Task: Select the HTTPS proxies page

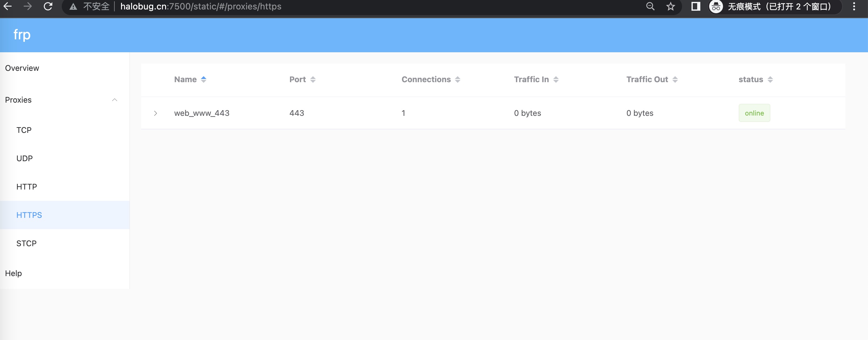Action: 65,215
